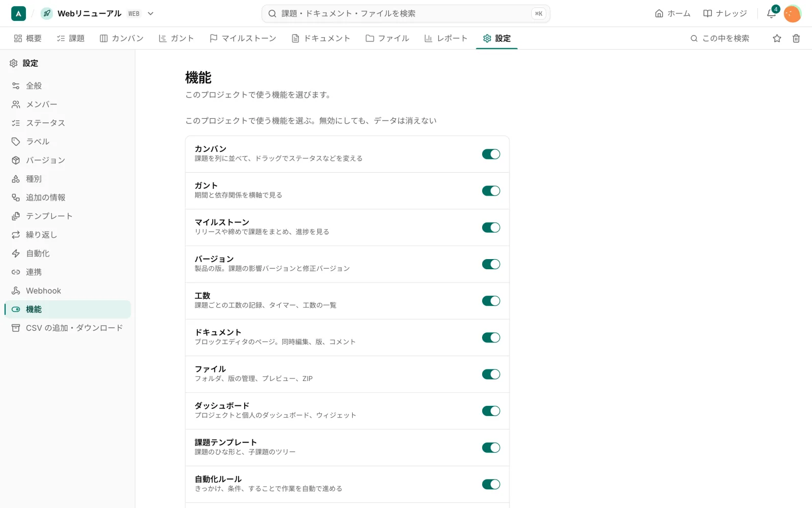Turn off the ガント feature toggle

click(491, 190)
